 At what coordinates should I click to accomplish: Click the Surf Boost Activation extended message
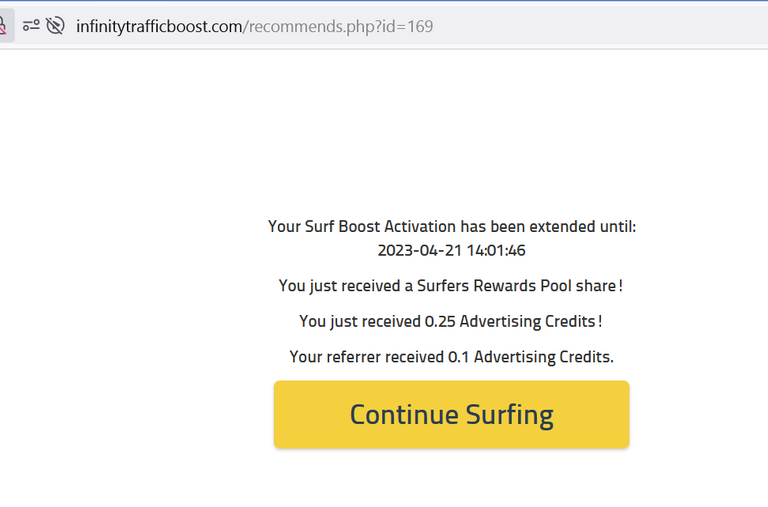point(452,227)
